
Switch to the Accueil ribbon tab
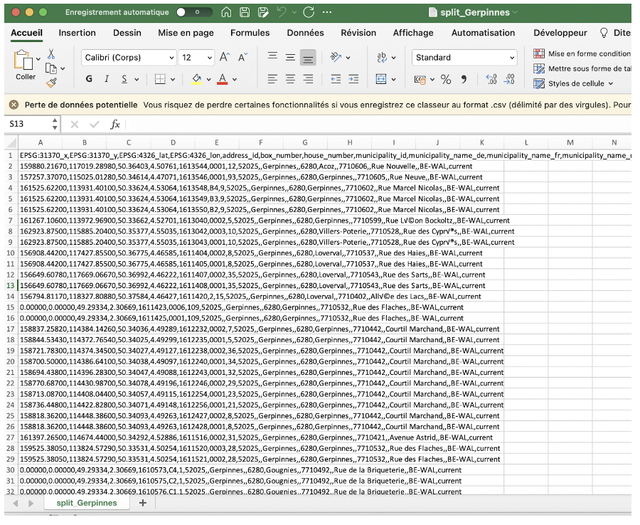click(x=27, y=33)
